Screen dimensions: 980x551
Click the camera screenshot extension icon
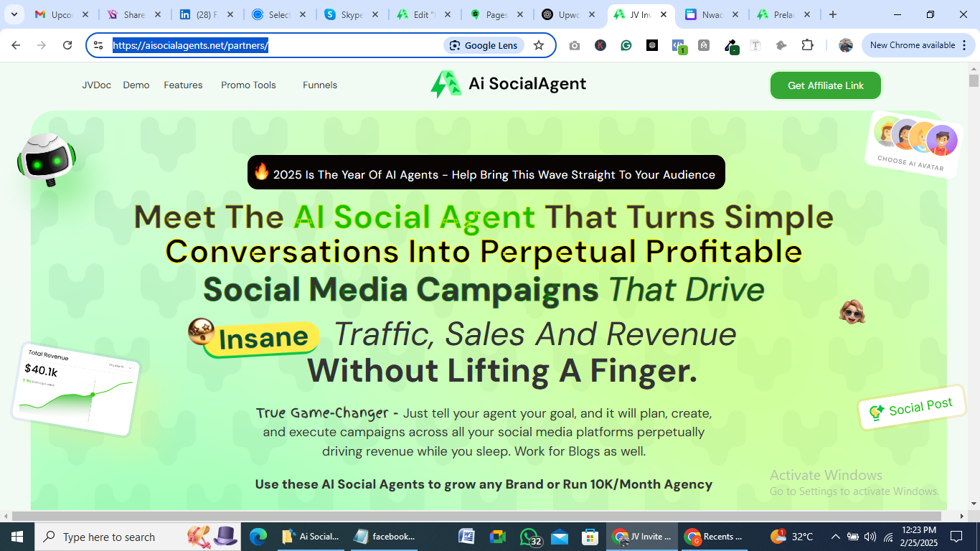575,45
